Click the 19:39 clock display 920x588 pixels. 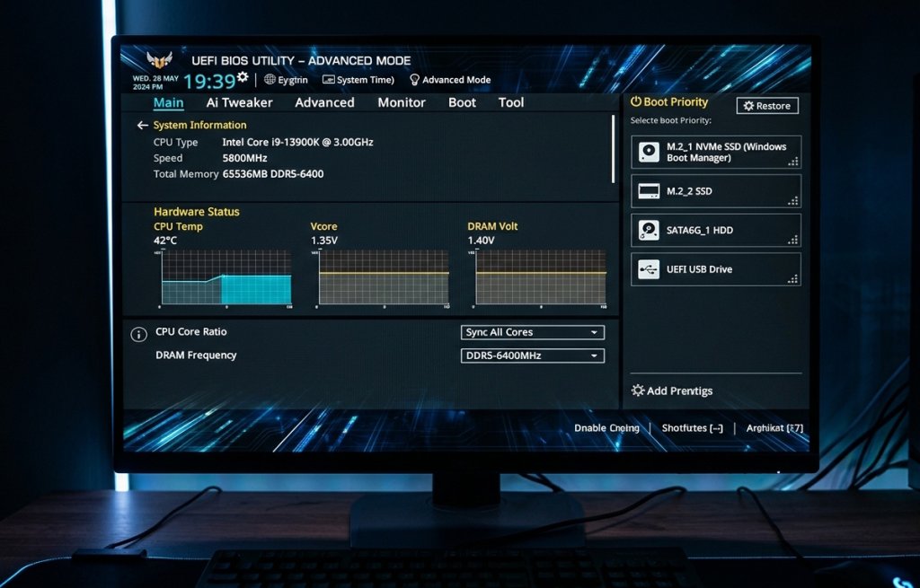pos(208,82)
